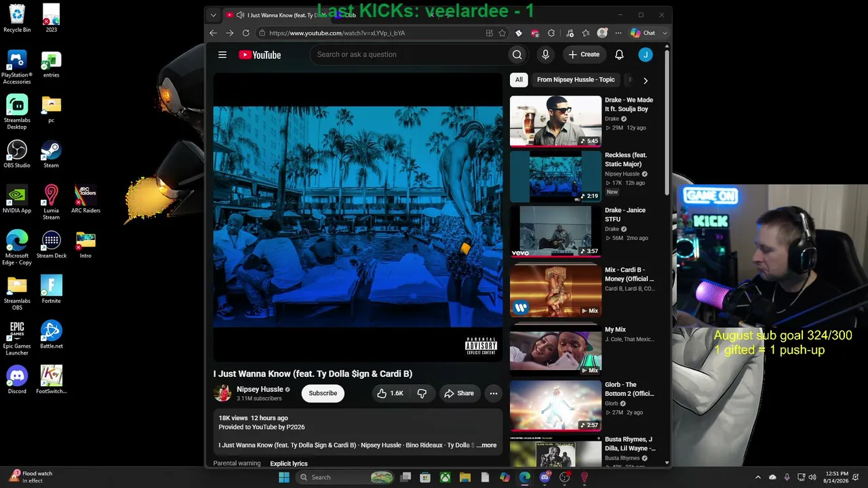Select the Stream Deck desktop icon
This screenshot has width=868, height=488.
(x=51, y=245)
